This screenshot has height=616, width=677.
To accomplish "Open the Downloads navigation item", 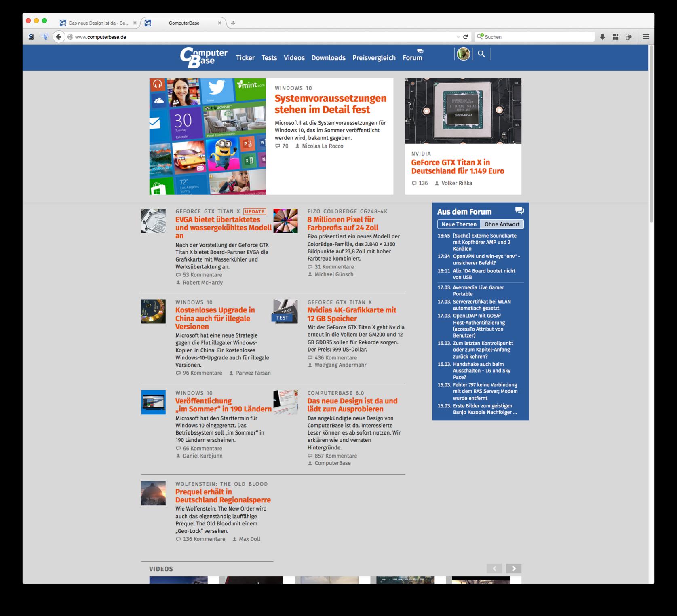I will pyautogui.click(x=328, y=58).
